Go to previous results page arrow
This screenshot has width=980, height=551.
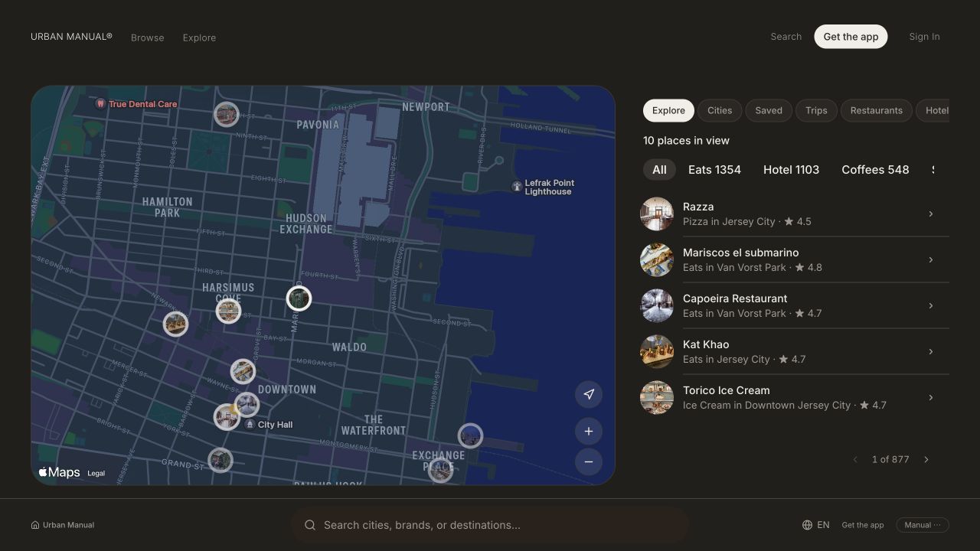click(855, 460)
